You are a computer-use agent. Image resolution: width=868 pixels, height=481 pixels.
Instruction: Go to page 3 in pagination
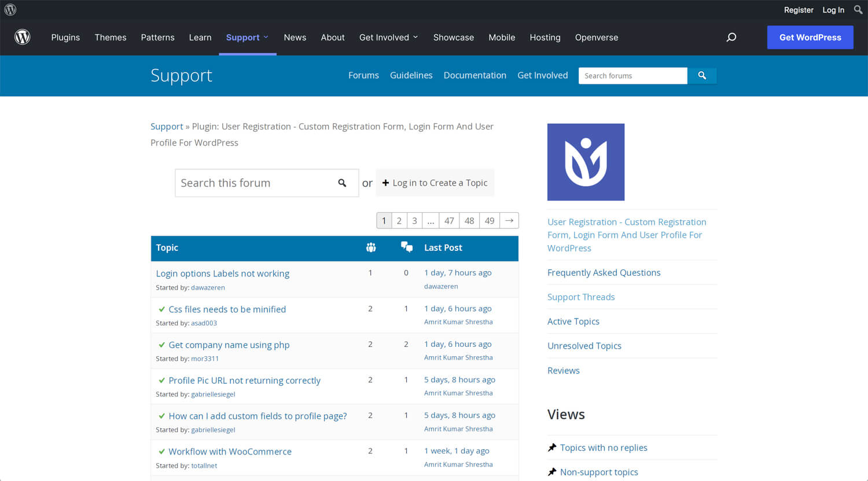click(x=414, y=220)
